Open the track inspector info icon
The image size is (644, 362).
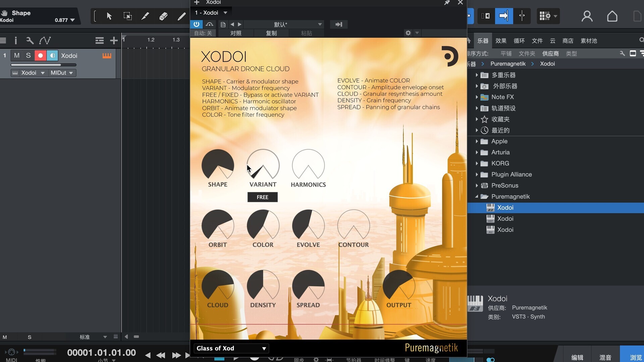pyautogui.click(x=15, y=41)
